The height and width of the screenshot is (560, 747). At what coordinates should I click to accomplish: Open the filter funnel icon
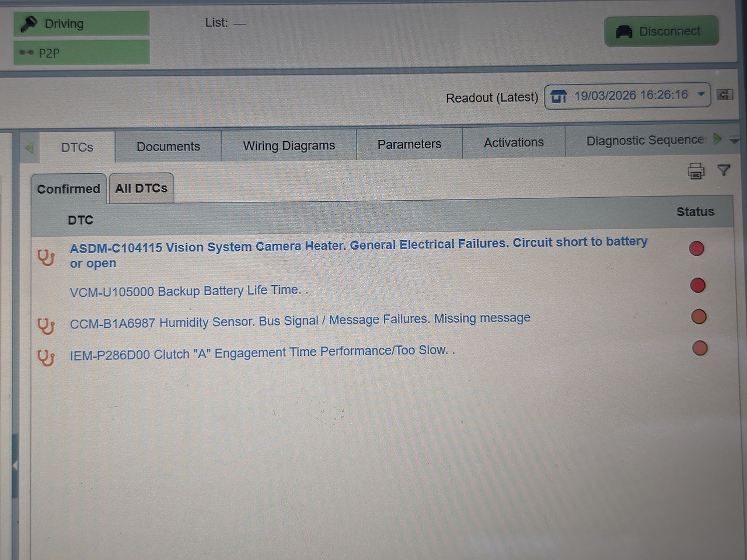tap(724, 170)
